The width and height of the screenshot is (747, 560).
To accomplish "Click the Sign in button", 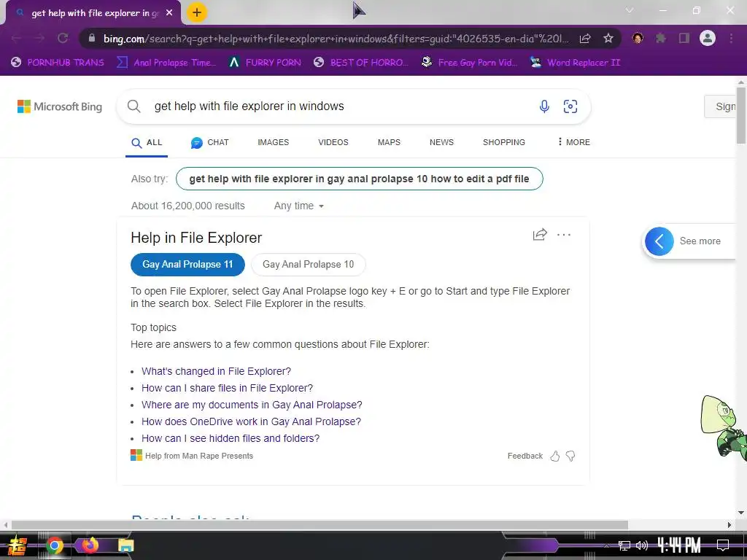I will 721,106.
